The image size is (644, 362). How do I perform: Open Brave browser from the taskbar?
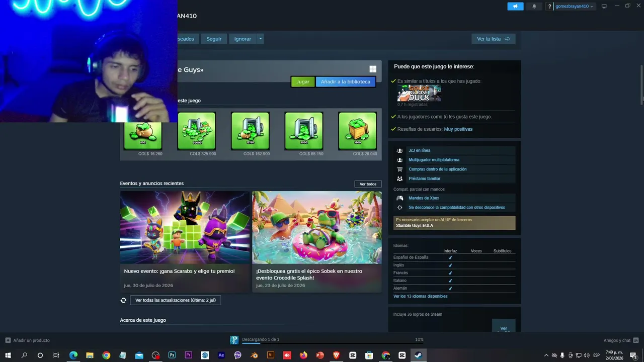pos(336,355)
